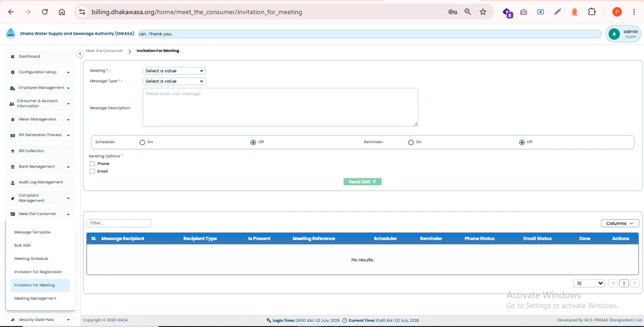644x327 pixels.
Task: Click the Complaint Management icon
Action: coord(13,198)
